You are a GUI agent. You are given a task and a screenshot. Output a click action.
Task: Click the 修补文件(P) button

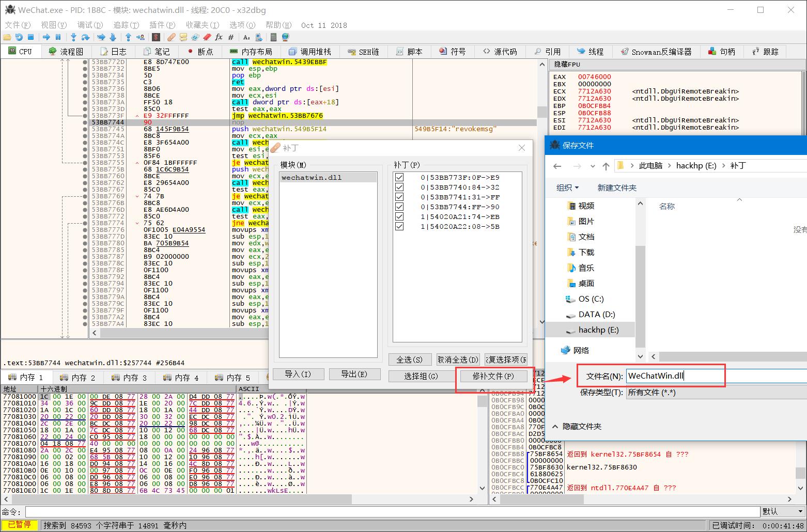coord(493,376)
